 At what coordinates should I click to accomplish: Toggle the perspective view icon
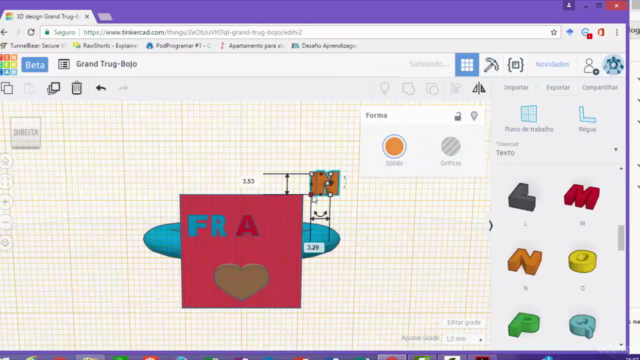pyautogui.click(x=6, y=243)
